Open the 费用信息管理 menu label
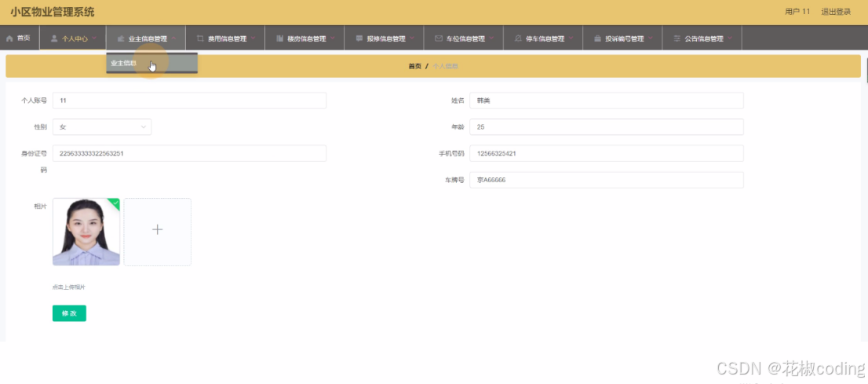This screenshot has width=868, height=384. click(227, 38)
